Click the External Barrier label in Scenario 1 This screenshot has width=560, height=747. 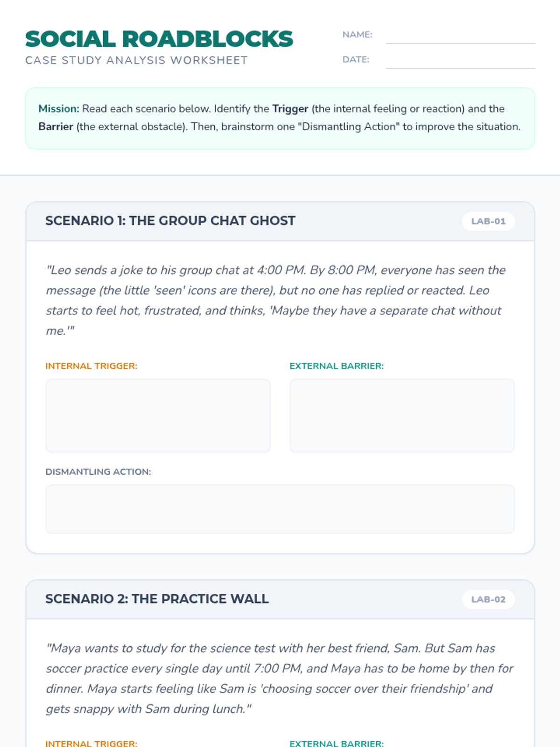coord(336,366)
